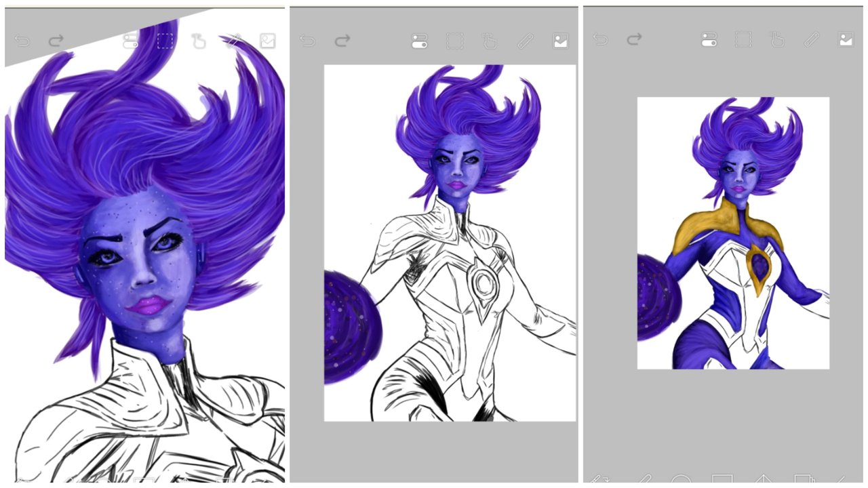This screenshot has width=868, height=488.
Task: Open stabilizer hand icon in gold-armor screenshot
Action: [x=778, y=39]
